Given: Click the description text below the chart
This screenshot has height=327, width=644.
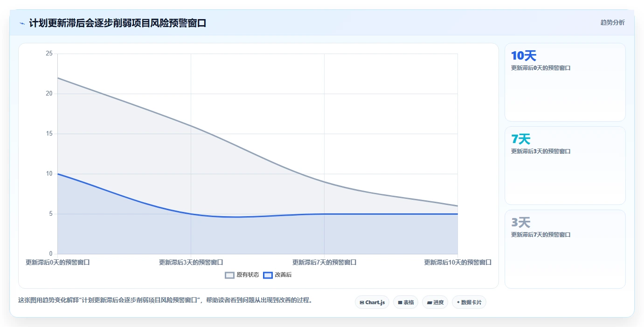Looking at the screenshot, I should tap(165, 300).
